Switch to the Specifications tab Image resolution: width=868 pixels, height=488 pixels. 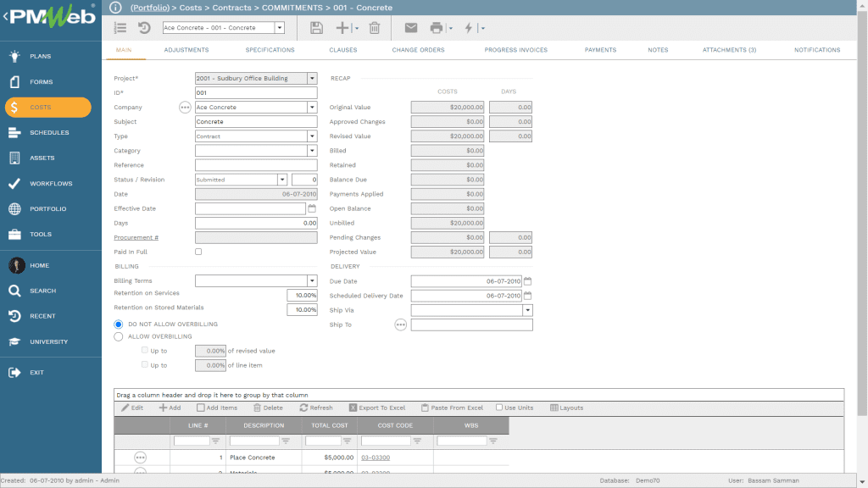click(x=270, y=50)
